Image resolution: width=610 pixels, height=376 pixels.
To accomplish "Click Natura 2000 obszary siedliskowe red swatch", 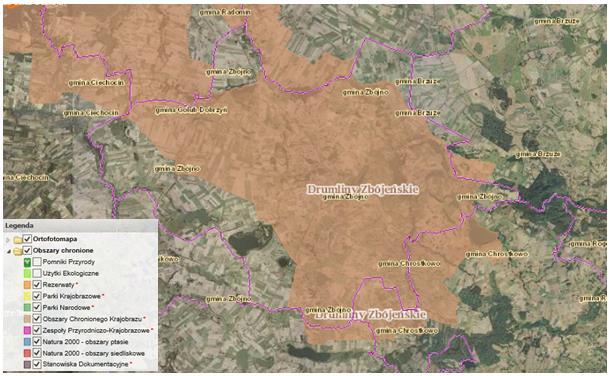I will point(27,353).
